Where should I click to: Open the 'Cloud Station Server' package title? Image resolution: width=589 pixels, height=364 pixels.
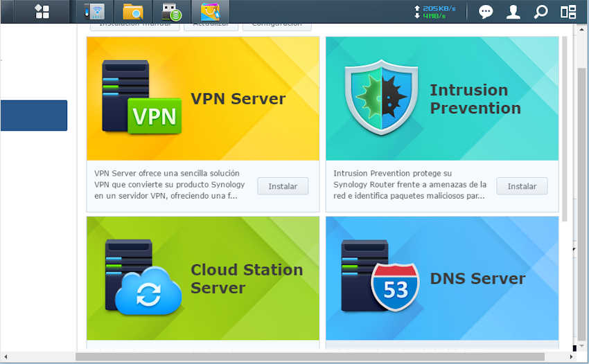point(247,279)
